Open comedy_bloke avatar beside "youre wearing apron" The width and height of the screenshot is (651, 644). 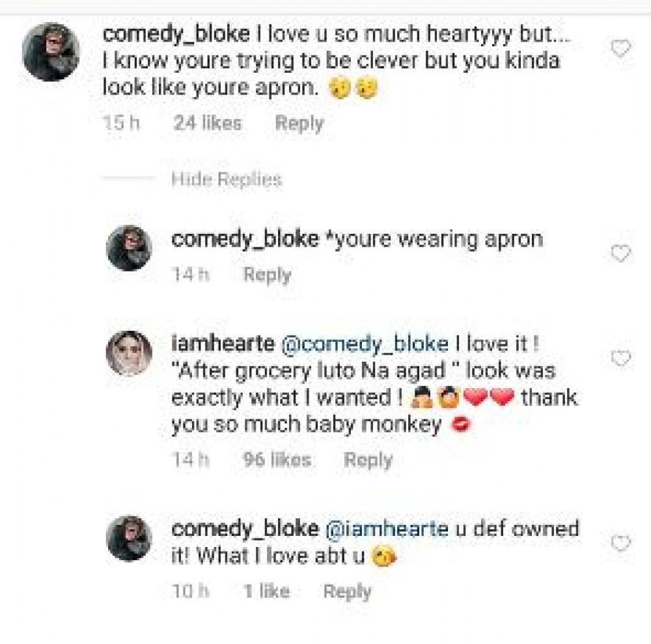(129, 248)
